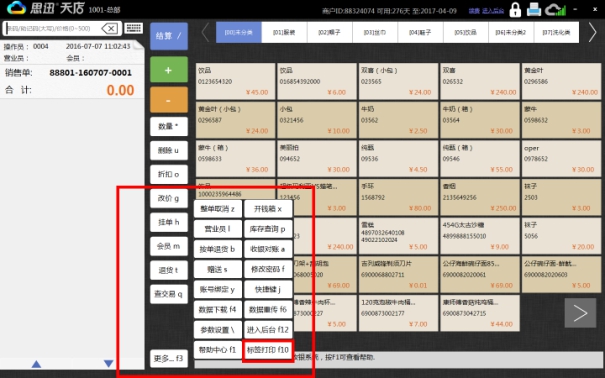Click the 更多... f3 button
The image size is (605, 378).
point(169,358)
